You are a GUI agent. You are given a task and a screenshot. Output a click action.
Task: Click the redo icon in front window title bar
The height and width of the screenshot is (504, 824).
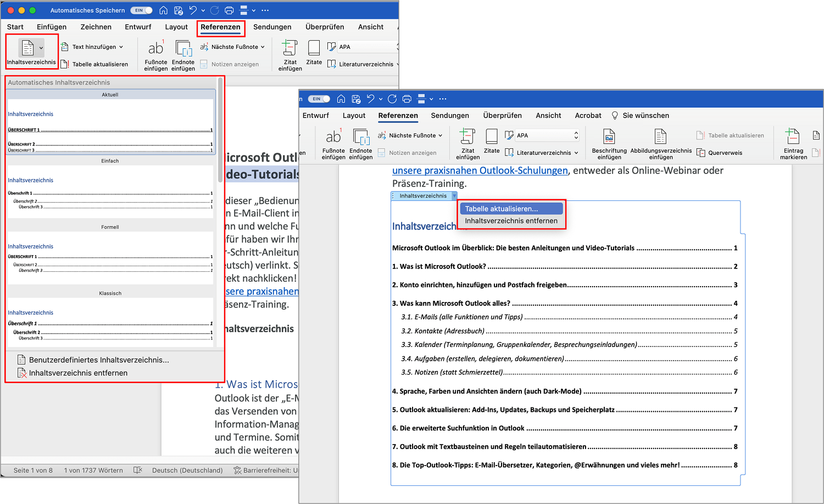coord(392,99)
